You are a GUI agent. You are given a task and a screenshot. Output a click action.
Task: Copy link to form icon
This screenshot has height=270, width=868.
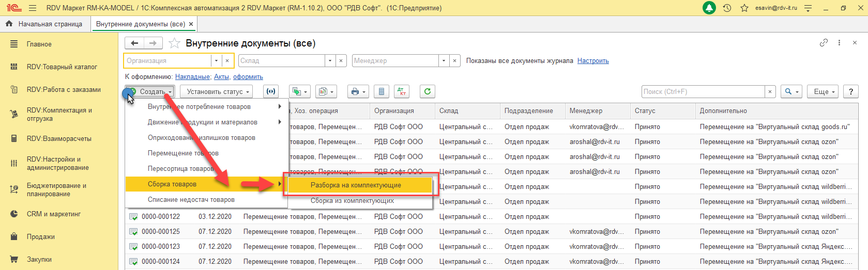click(x=824, y=43)
